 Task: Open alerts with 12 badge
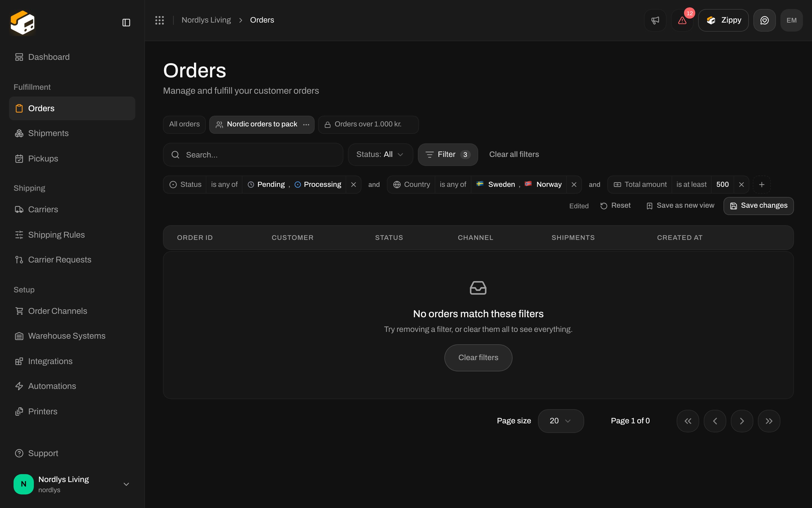(682, 20)
